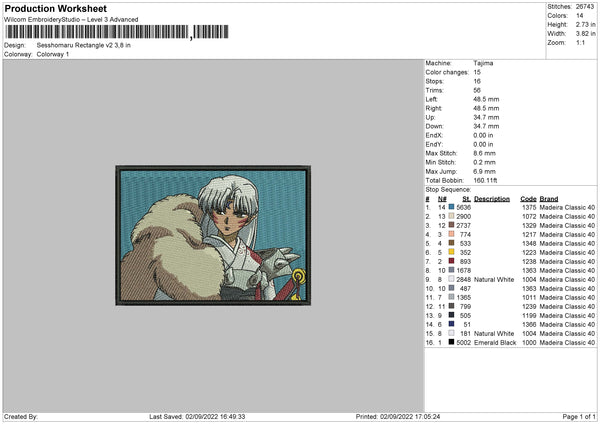Click the 'Color changes:' label
The width and height of the screenshot is (600, 424).
[447, 72]
